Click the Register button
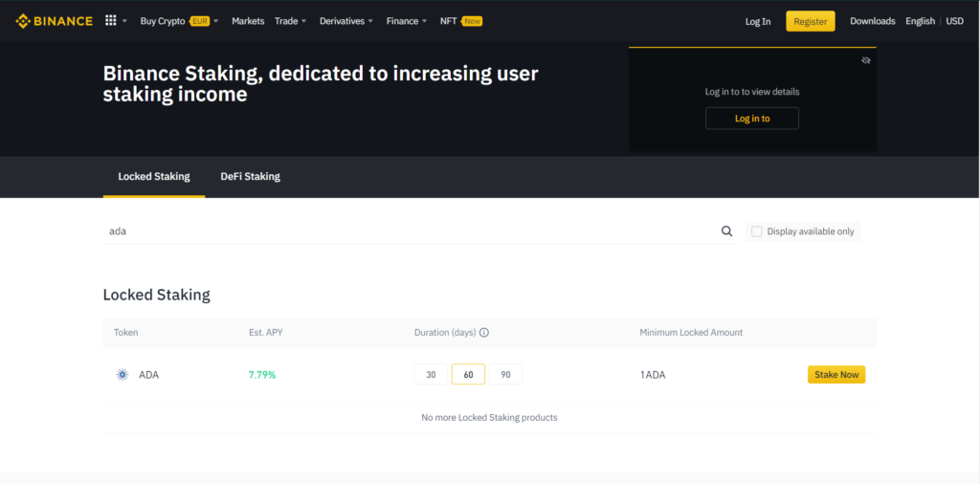The width and height of the screenshot is (980, 484). [x=810, y=21]
